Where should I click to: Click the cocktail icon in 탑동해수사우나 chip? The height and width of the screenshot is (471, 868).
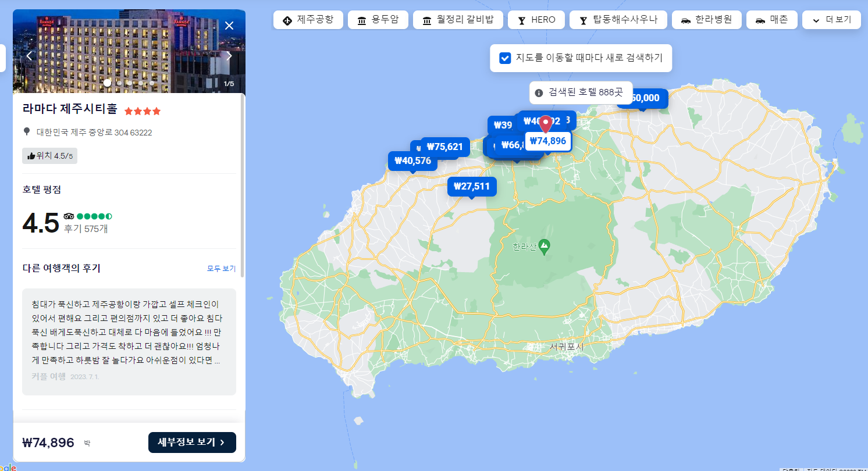click(x=583, y=21)
